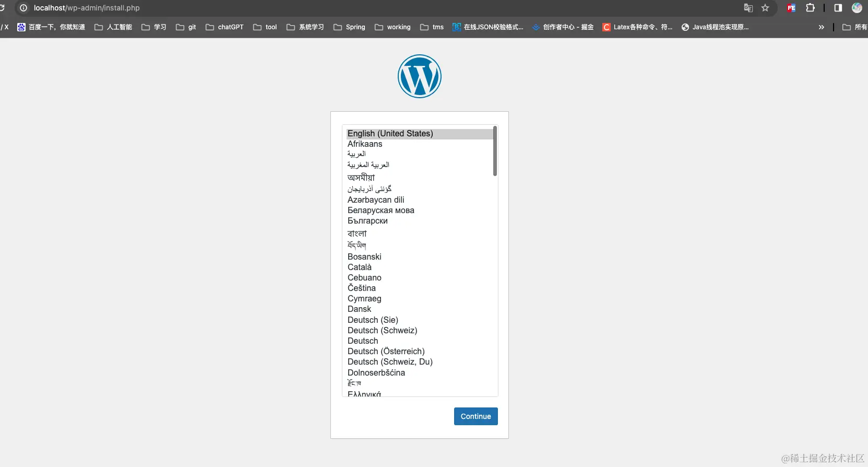Viewport: 868px width, 467px height.
Task: Select অসমীয়া in the language list
Action: (x=420, y=177)
